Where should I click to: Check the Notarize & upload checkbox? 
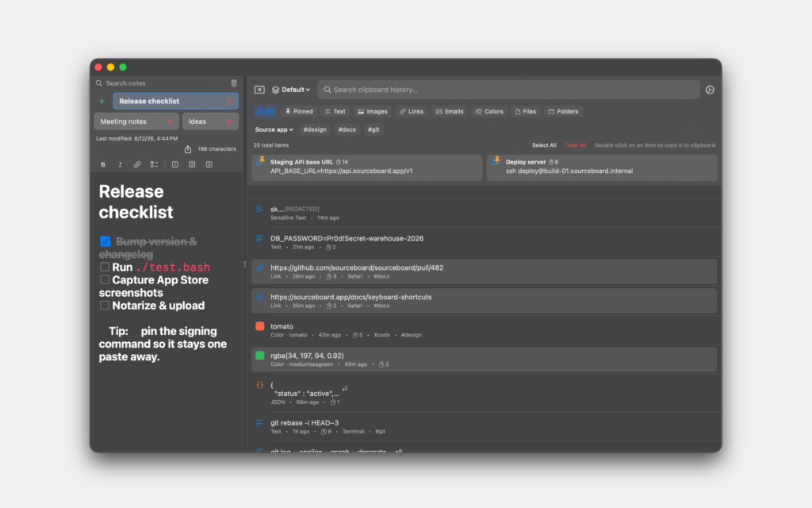pos(105,306)
